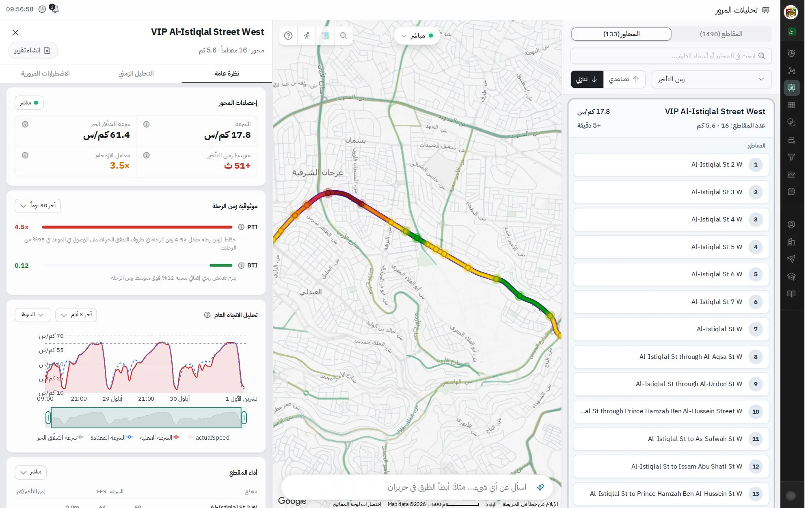Open the map مباشر live mode dropdown
This screenshot has width=812, height=508.
point(417,36)
